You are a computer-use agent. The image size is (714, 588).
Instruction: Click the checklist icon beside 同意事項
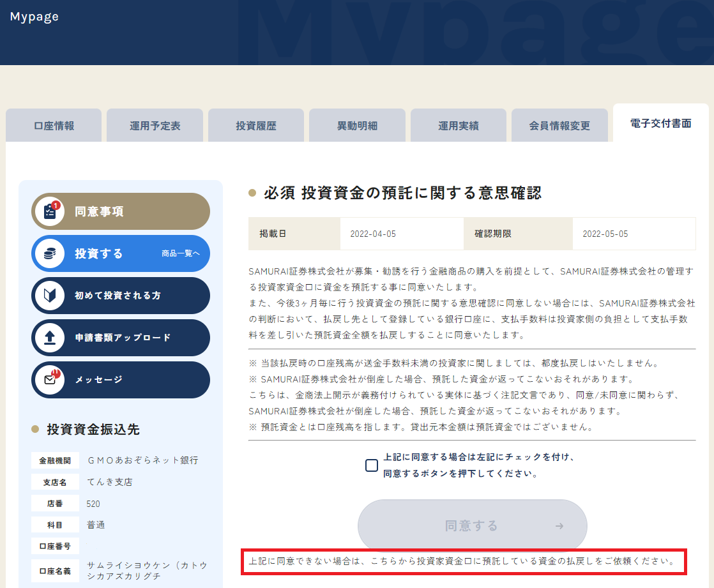[x=49, y=211]
